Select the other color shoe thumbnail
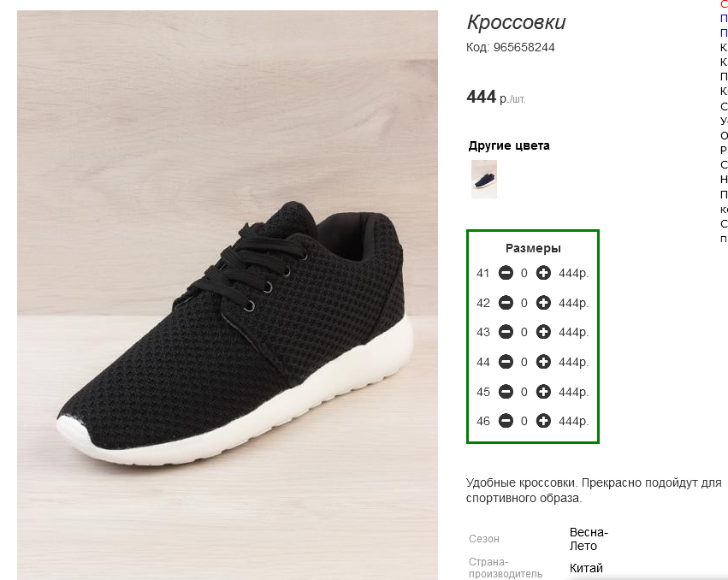The height and width of the screenshot is (580, 728). click(x=484, y=179)
